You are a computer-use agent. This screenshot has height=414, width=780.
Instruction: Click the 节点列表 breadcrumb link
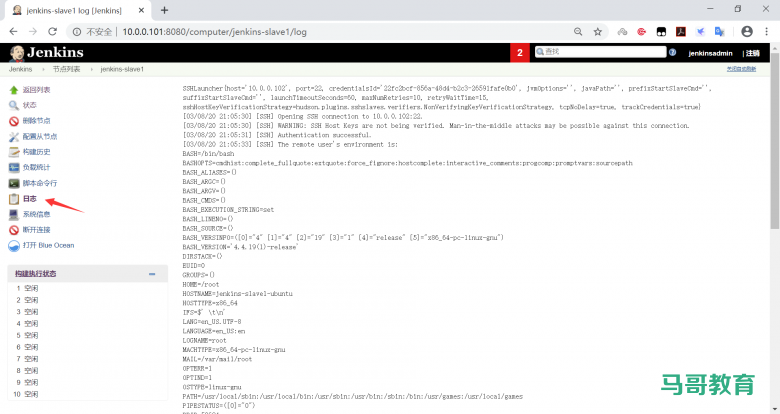tap(67, 69)
